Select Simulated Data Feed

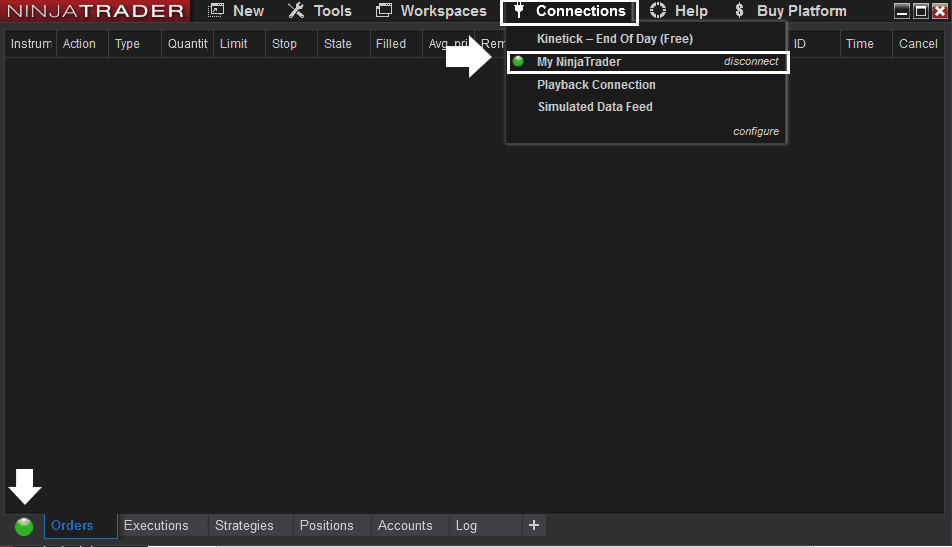tap(595, 107)
